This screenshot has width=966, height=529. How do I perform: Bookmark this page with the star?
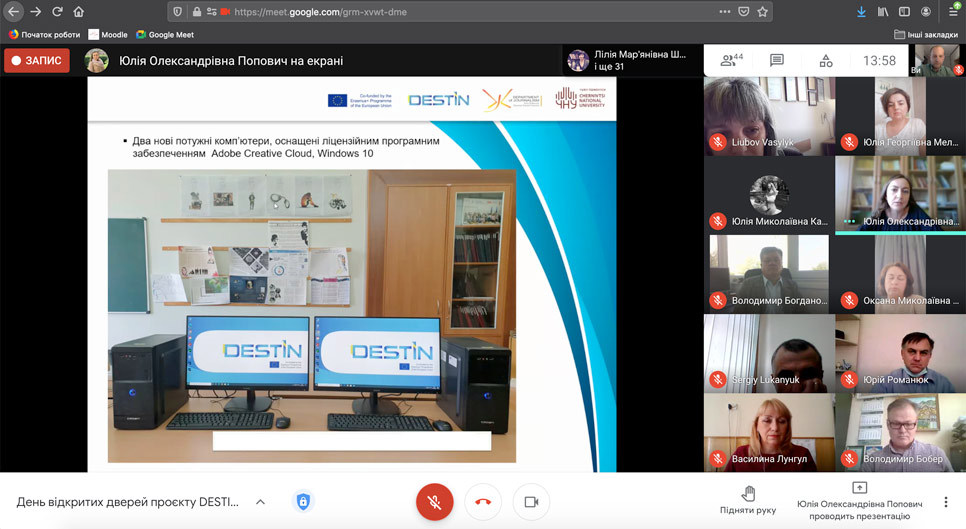763,12
